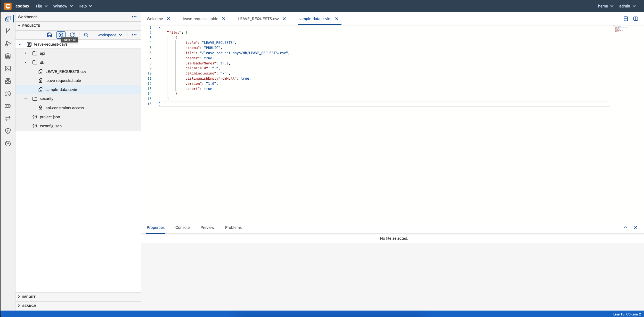Expand the IMPORT section at bottom
Screen dimensions: 644x317
tap(19, 296)
